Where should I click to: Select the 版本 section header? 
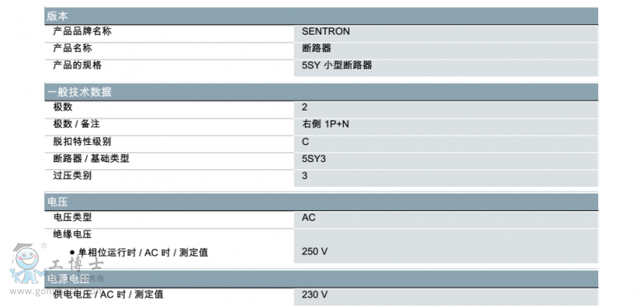(321, 16)
